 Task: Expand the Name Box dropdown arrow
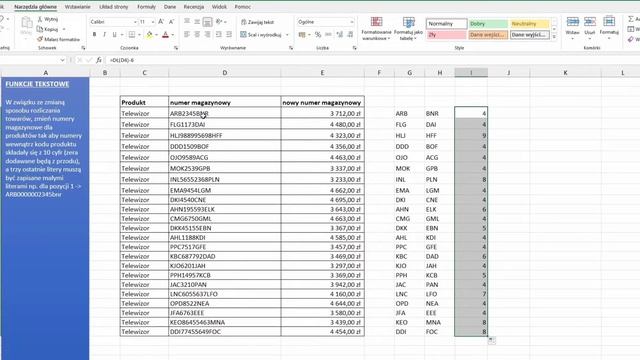coord(62,60)
